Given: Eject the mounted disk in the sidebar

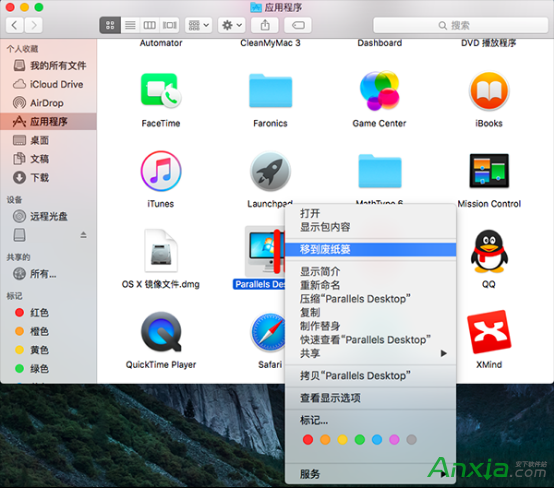Looking at the screenshot, I should click(83, 235).
